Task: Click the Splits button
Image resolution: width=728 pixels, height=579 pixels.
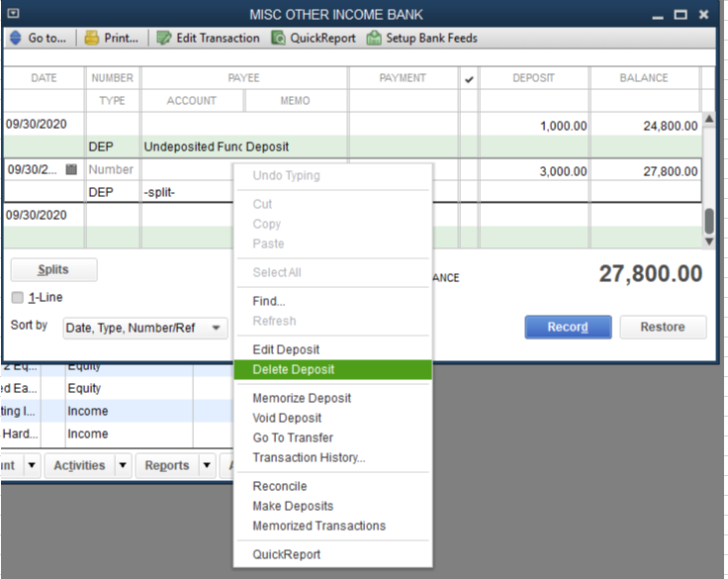Action: (53, 270)
